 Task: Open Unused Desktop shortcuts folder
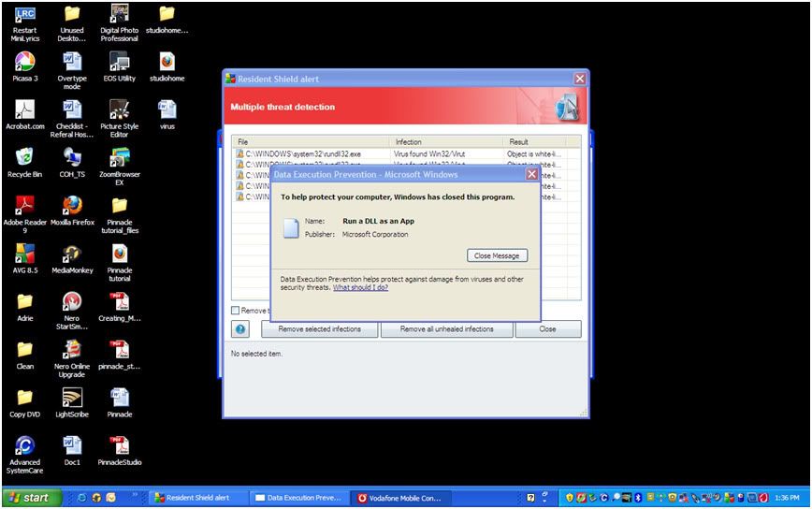pyautogui.click(x=72, y=23)
